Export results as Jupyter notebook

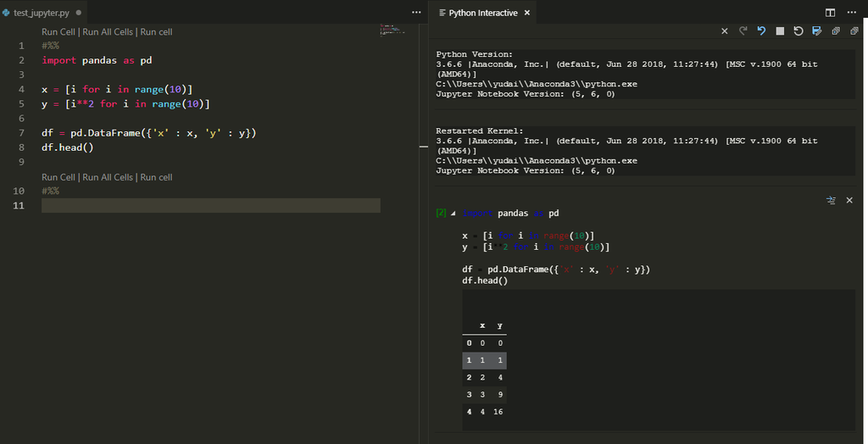817,31
